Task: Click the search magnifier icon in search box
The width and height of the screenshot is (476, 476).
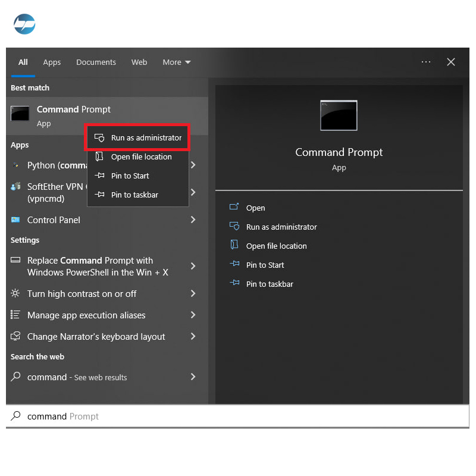Action: click(x=15, y=416)
